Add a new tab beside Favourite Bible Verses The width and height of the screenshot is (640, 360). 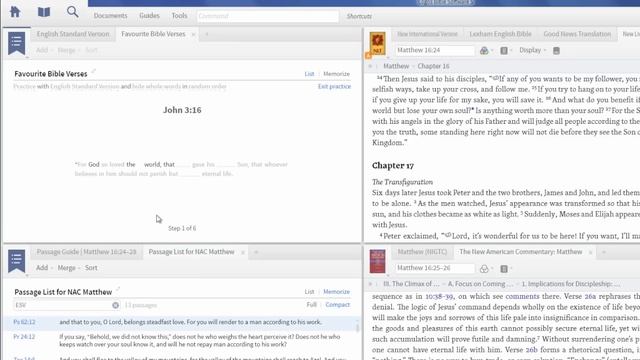click(207, 34)
